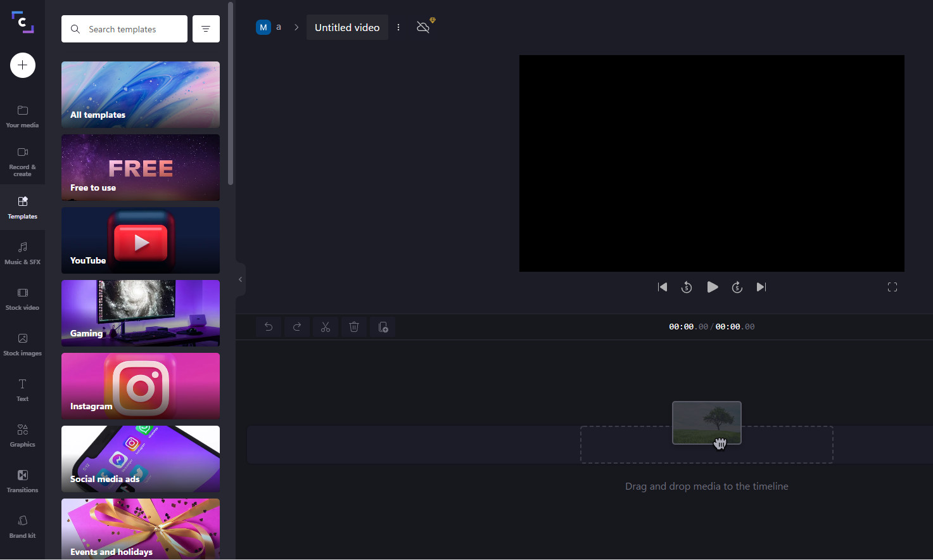Open Record & create panel
The height and width of the screenshot is (560, 933).
tap(22, 162)
